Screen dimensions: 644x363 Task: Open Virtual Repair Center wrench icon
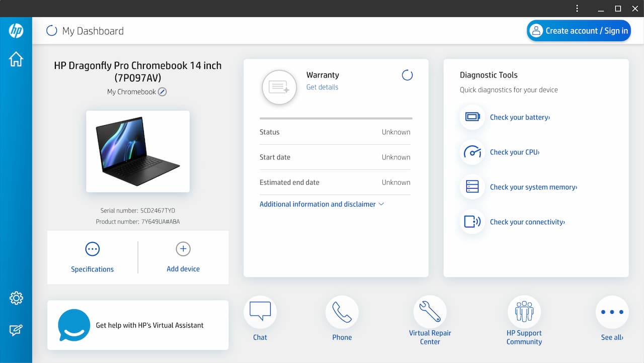430,312
